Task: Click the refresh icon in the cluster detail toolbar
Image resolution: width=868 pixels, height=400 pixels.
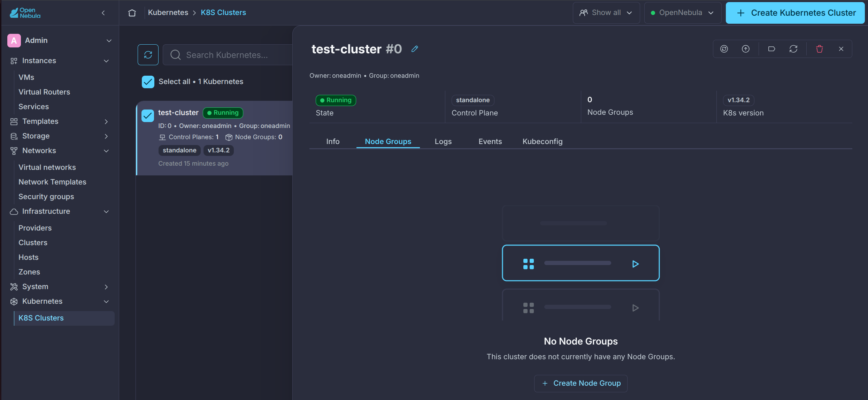Action: pyautogui.click(x=793, y=49)
